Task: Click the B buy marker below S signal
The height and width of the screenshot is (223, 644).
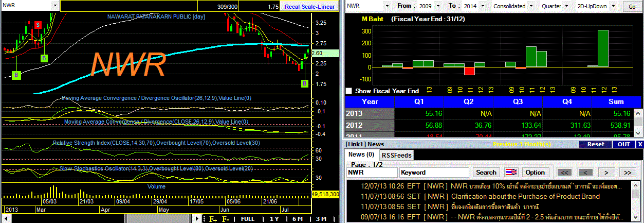Action: point(44,58)
